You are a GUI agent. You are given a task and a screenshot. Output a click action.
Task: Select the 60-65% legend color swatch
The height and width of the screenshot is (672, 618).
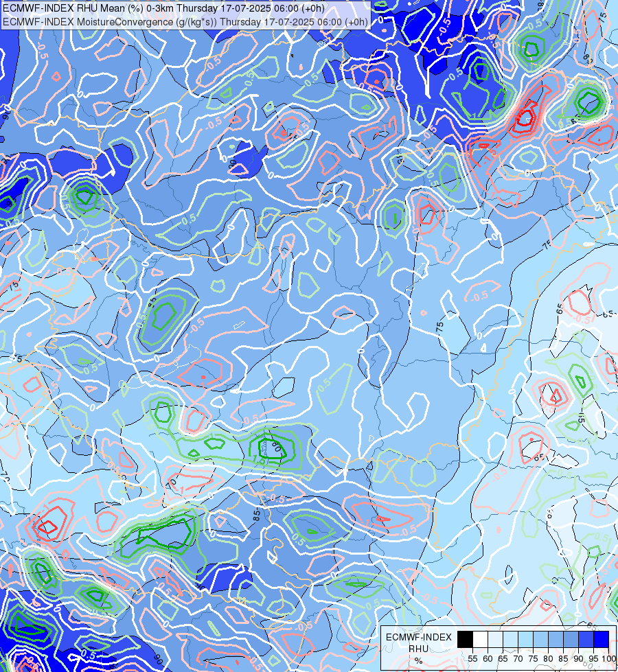pyautogui.click(x=495, y=639)
